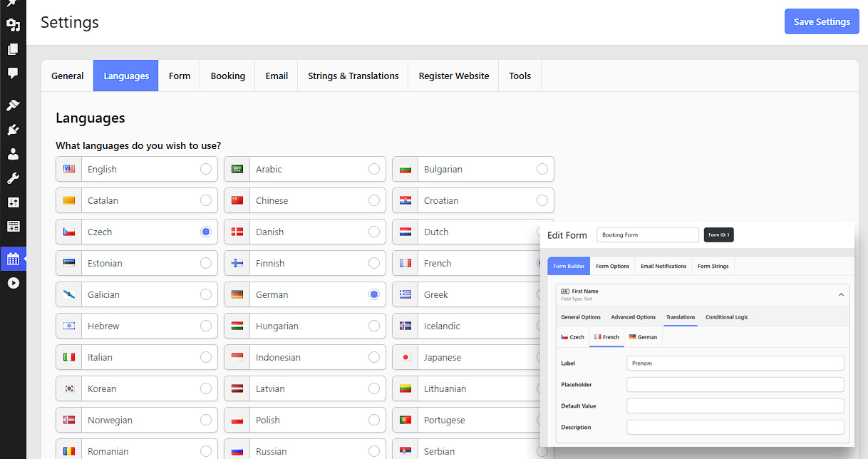Select the Hebrew language radio button
This screenshot has height=459, width=868.
(206, 326)
